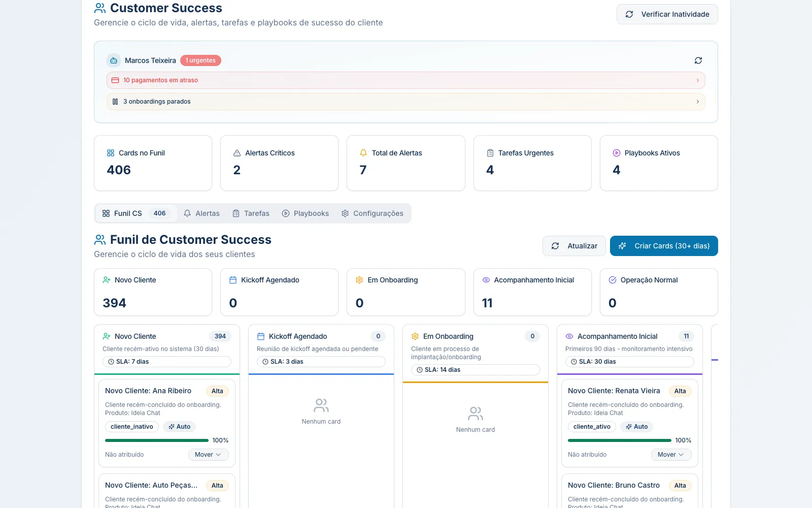The image size is (812, 508).
Task: Click the user-plus icon in Novo Cliente summary card
Action: pyautogui.click(x=107, y=280)
